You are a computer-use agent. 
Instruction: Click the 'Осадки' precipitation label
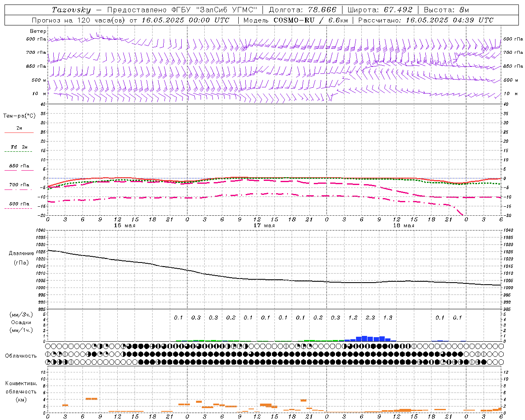tap(21, 322)
